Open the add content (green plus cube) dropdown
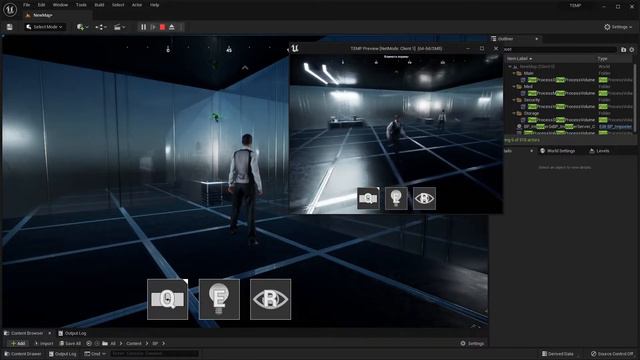Screen dimensions: 640x360 [82, 27]
